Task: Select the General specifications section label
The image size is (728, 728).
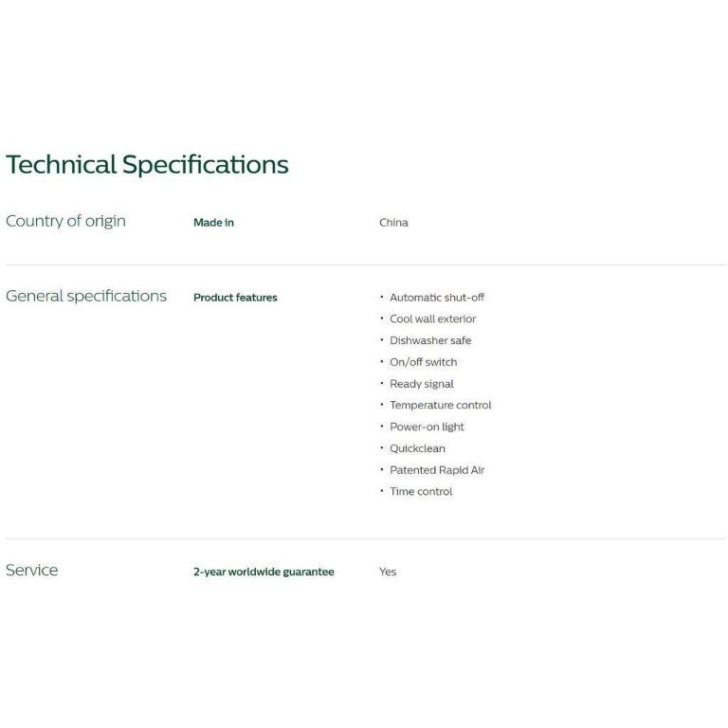Action: (86, 296)
